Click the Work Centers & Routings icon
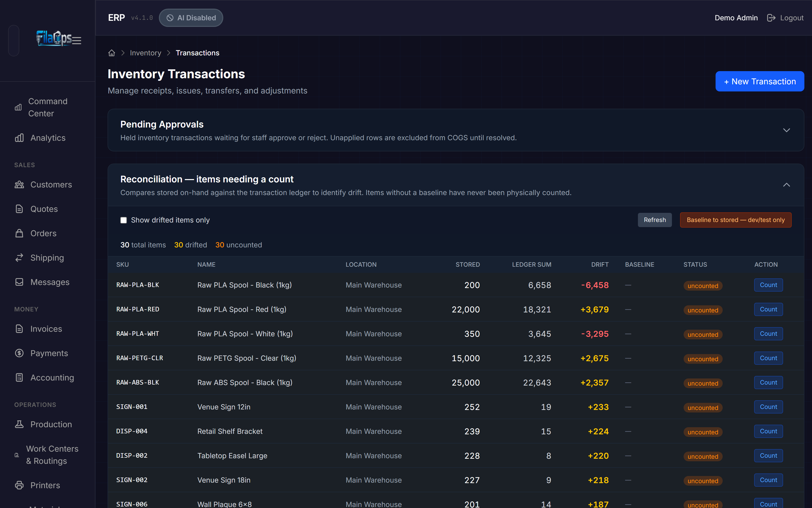Screen dimensions: 812x508 tap(17, 455)
